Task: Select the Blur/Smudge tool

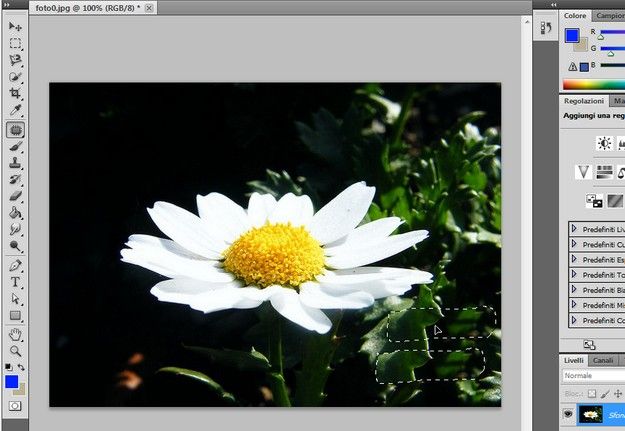Action: click(x=15, y=229)
